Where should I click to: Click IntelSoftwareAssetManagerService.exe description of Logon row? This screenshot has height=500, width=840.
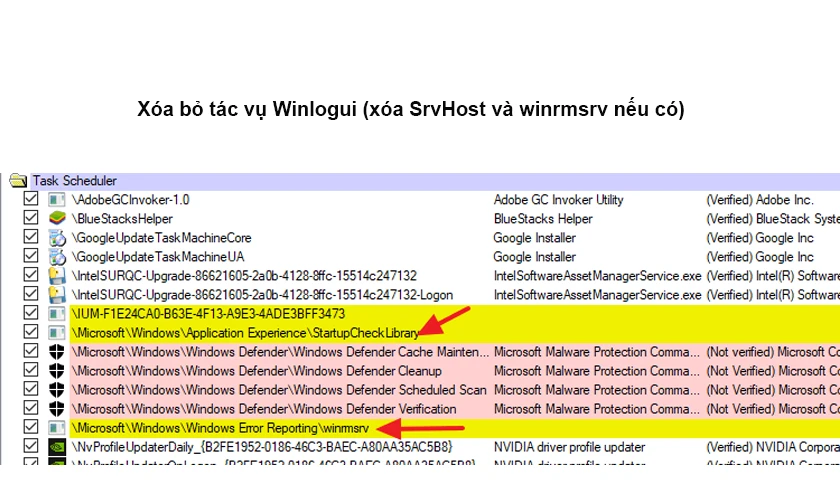click(x=597, y=295)
